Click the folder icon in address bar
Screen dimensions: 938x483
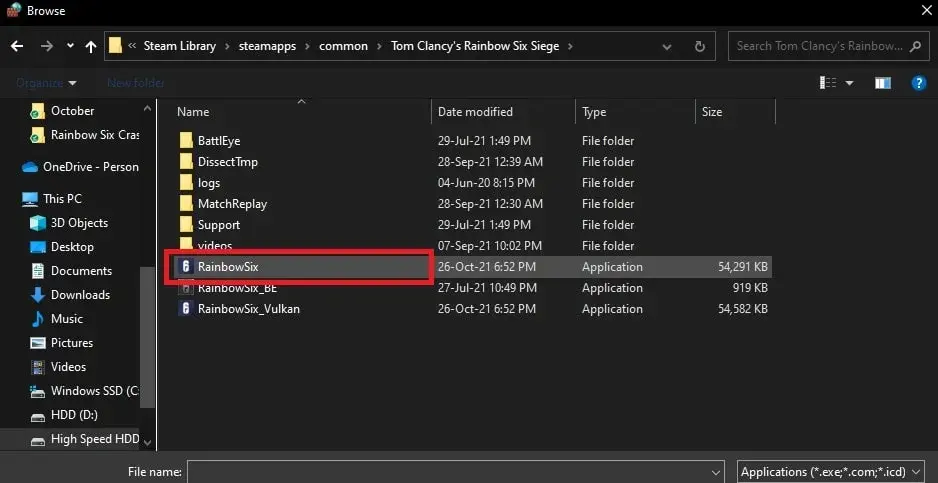click(115, 45)
